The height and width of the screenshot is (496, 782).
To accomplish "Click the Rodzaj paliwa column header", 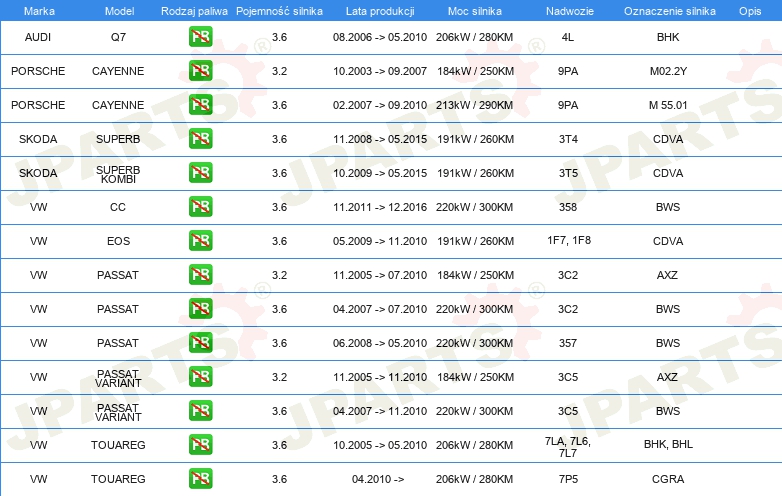I will click(x=194, y=11).
